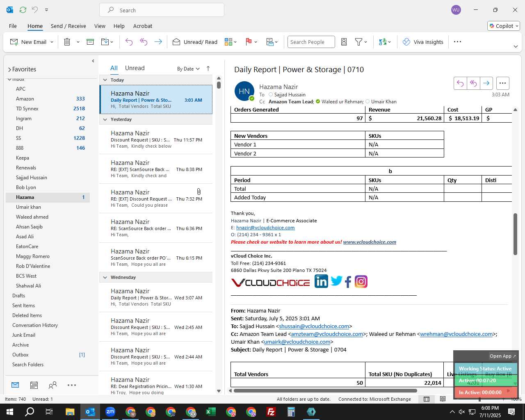Expand the Favorites section
Viewport: 525px width, 420px height.
(x=9, y=69)
